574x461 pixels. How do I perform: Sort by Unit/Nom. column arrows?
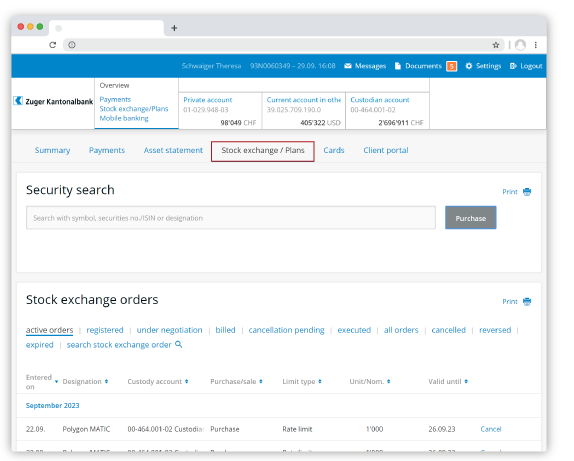[x=388, y=381]
